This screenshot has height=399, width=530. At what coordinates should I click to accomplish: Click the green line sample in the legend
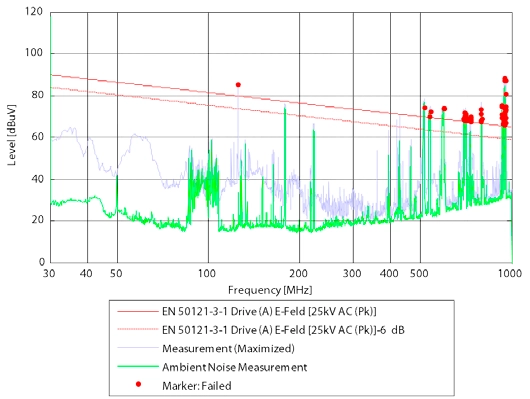138,367
